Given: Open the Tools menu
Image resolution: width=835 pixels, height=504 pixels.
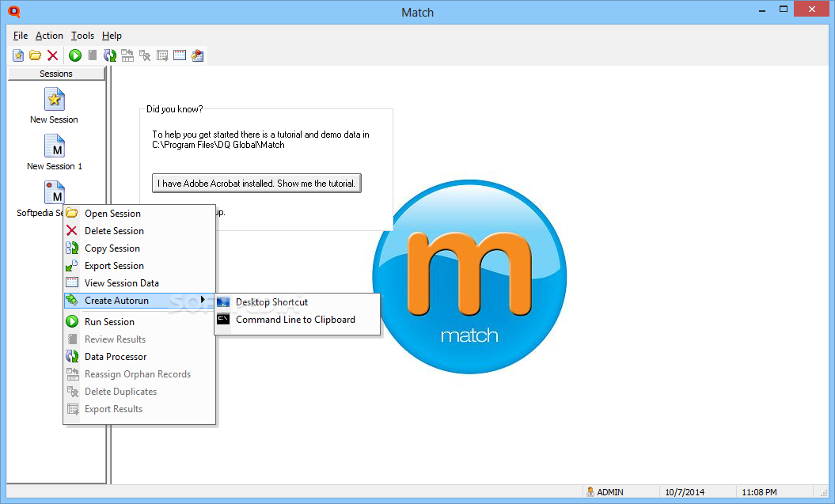Looking at the screenshot, I should click(82, 36).
